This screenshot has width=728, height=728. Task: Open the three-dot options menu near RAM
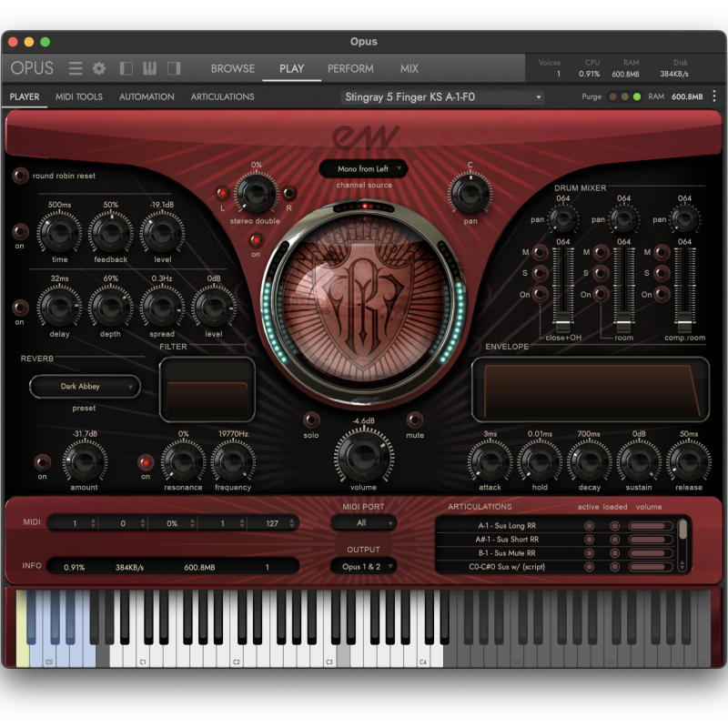(714, 96)
